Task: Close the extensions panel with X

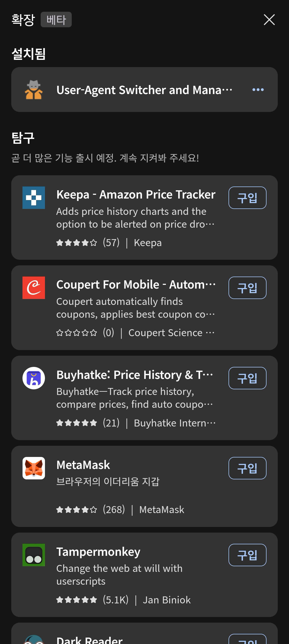Action: [x=269, y=20]
